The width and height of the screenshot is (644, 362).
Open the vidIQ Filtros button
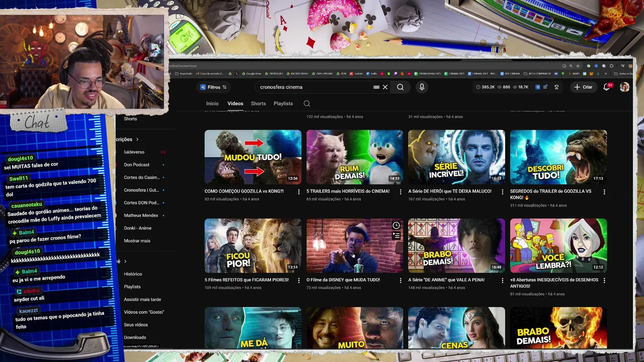click(x=213, y=87)
